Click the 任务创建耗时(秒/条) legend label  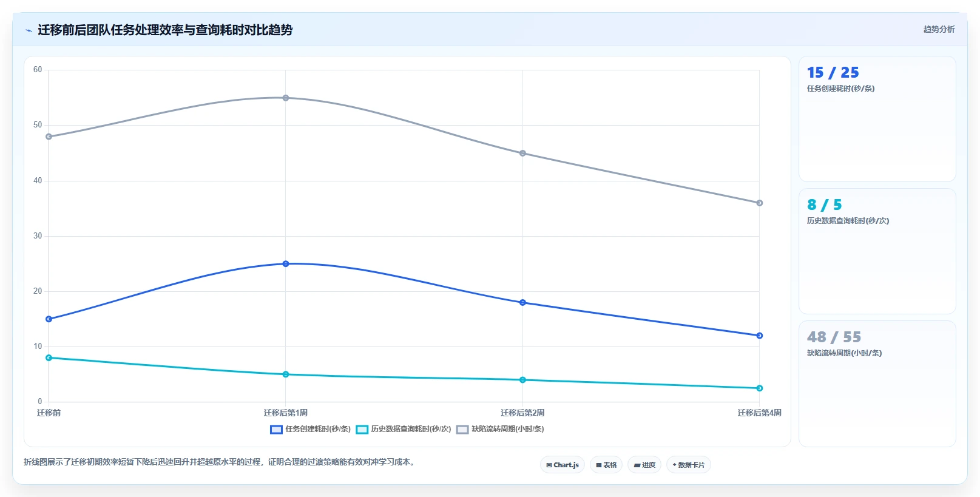[x=318, y=429]
